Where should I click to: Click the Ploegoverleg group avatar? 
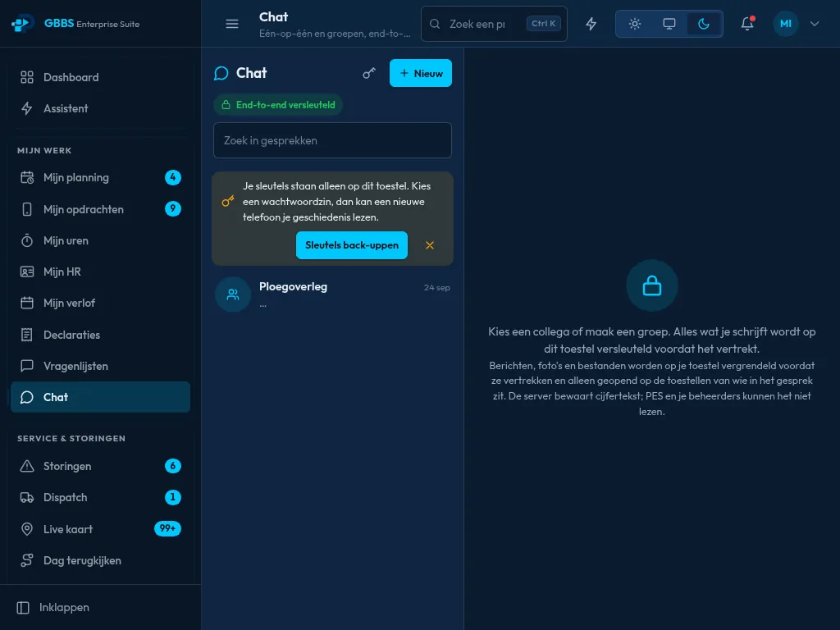coord(233,294)
